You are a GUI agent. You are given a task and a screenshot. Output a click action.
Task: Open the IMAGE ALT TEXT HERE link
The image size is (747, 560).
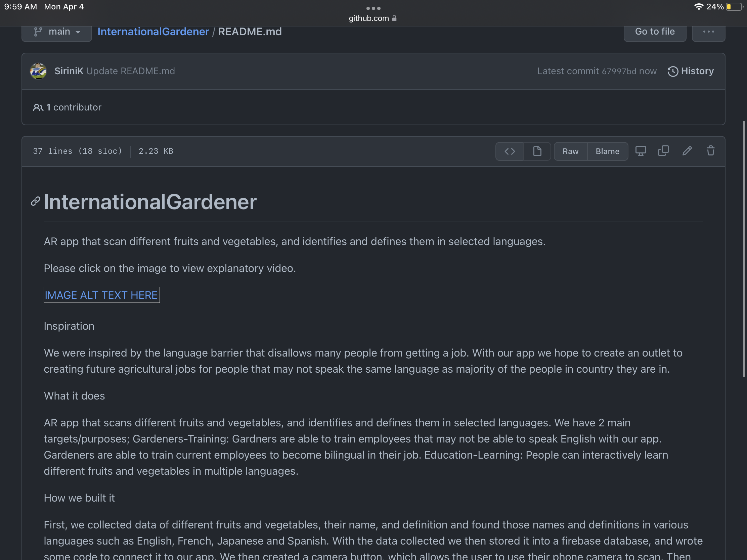click(x=101, y=295)
